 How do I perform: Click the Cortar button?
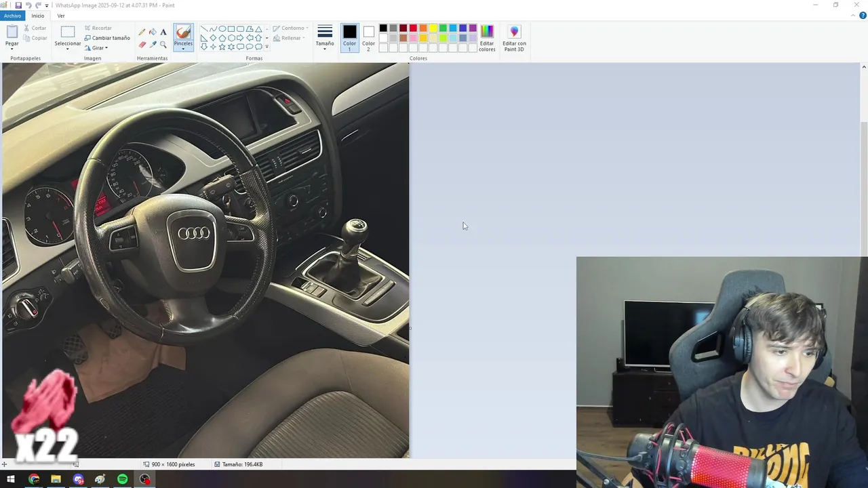click(x=35, y=28)
